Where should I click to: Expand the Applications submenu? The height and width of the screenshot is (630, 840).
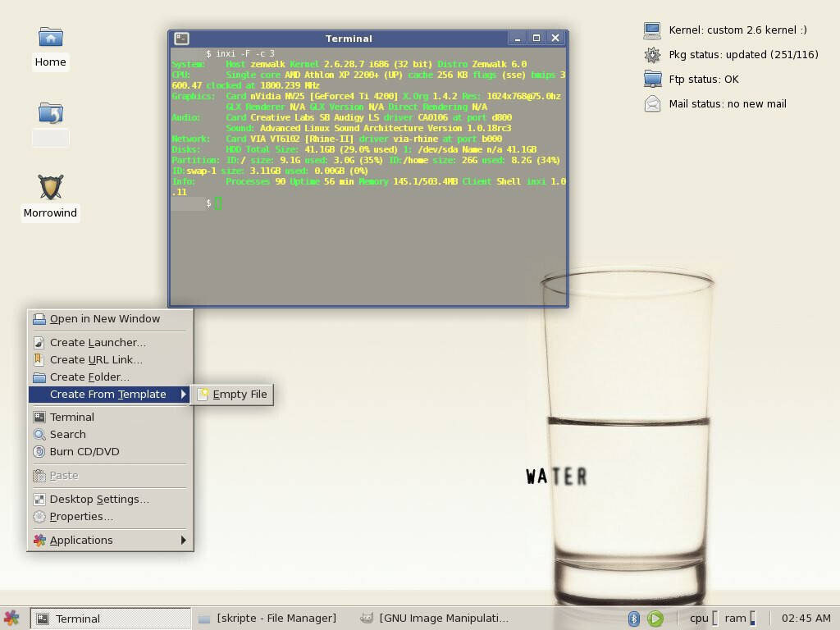(81, 540)
